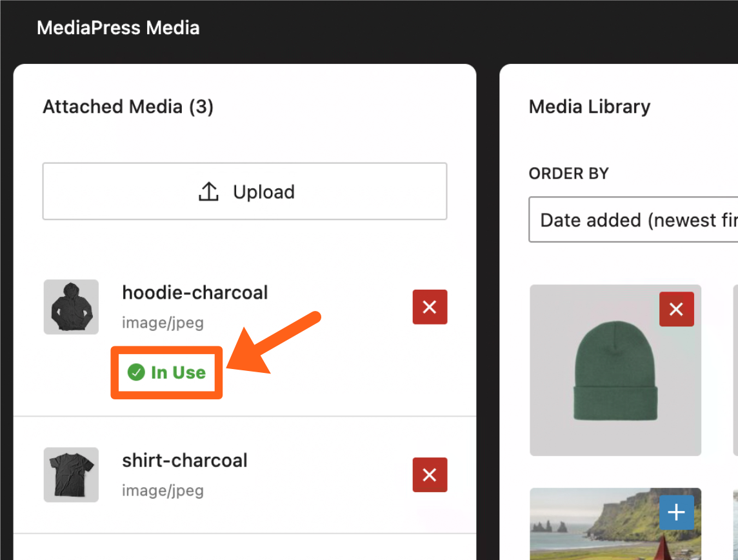Click the hoodie-charcoal file name
Screen dimensions: 738x560
tap(195, 293)
